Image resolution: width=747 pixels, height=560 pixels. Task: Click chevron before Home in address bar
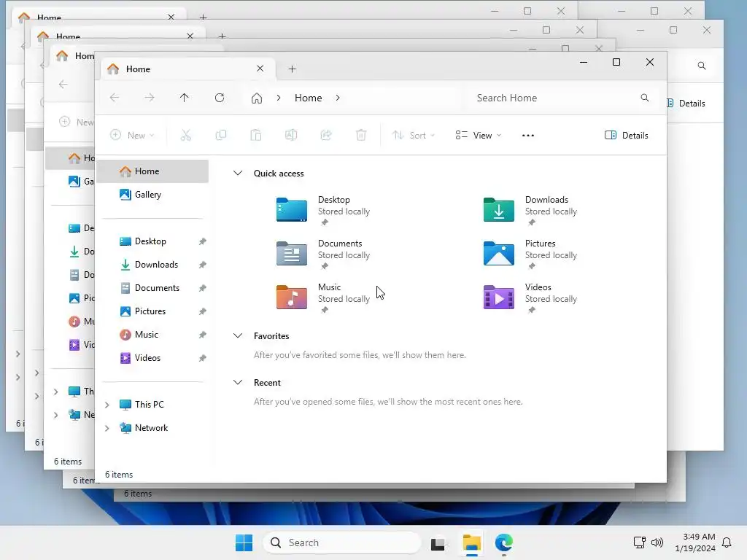[279, 98]
